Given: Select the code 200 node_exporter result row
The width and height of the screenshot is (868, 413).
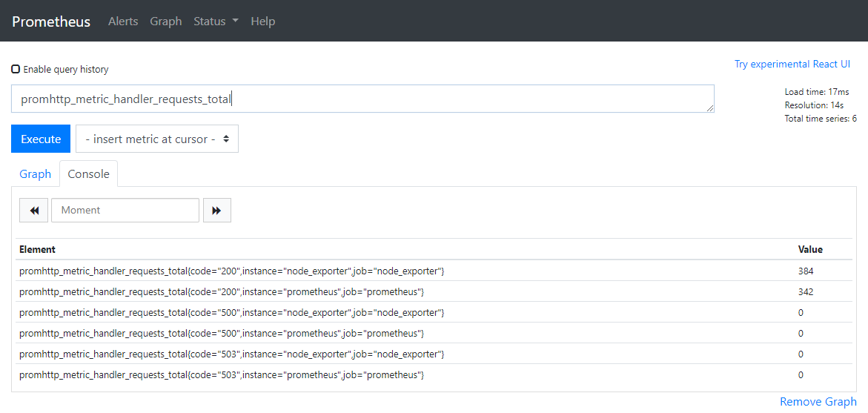Looking at the screenshot, I should pos(231,271).
